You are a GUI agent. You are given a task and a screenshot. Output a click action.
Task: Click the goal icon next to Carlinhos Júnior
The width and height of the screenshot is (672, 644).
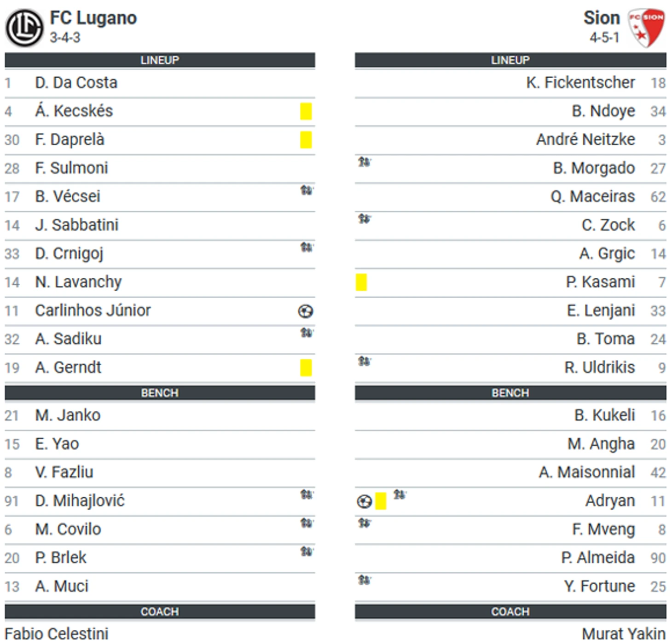306,311
